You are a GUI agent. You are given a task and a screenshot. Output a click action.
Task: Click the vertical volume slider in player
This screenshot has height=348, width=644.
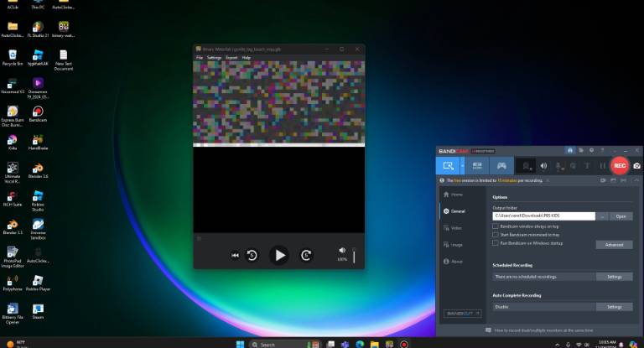(354, 255)
